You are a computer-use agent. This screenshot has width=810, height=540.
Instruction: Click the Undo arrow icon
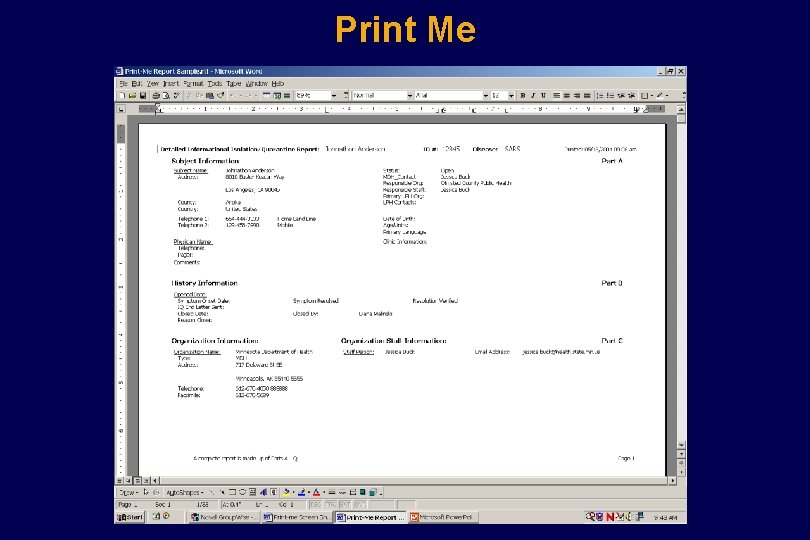click(x=232, y=96)
